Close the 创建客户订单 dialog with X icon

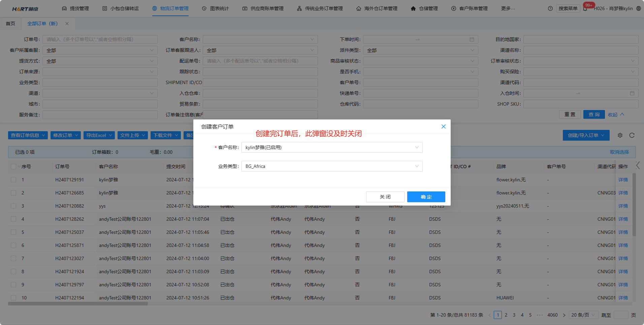pos(443,127)
